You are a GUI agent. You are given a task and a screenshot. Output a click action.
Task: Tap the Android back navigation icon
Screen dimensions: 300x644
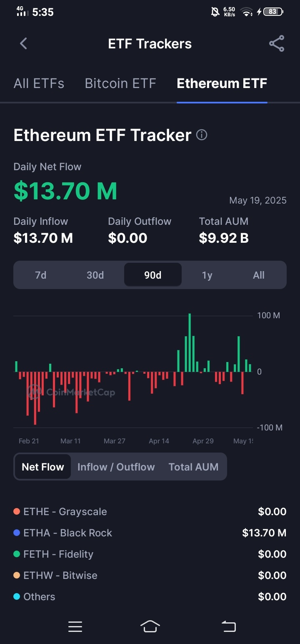[x=228, y=626]
